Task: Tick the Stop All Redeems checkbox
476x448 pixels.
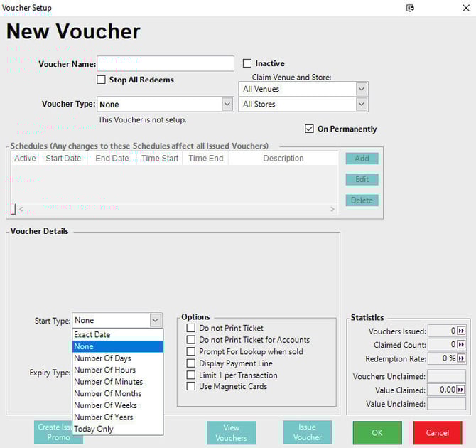Action: point(102,80)
